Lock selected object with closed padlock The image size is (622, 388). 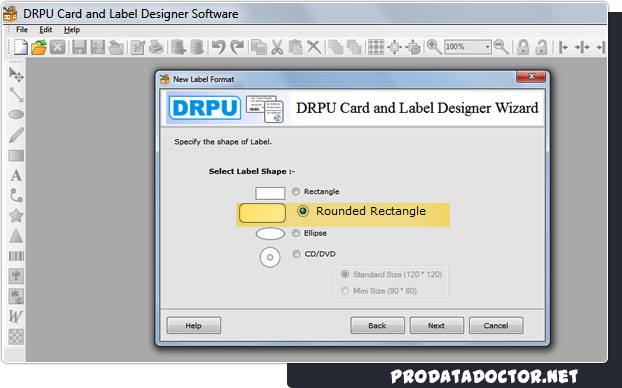523,47
